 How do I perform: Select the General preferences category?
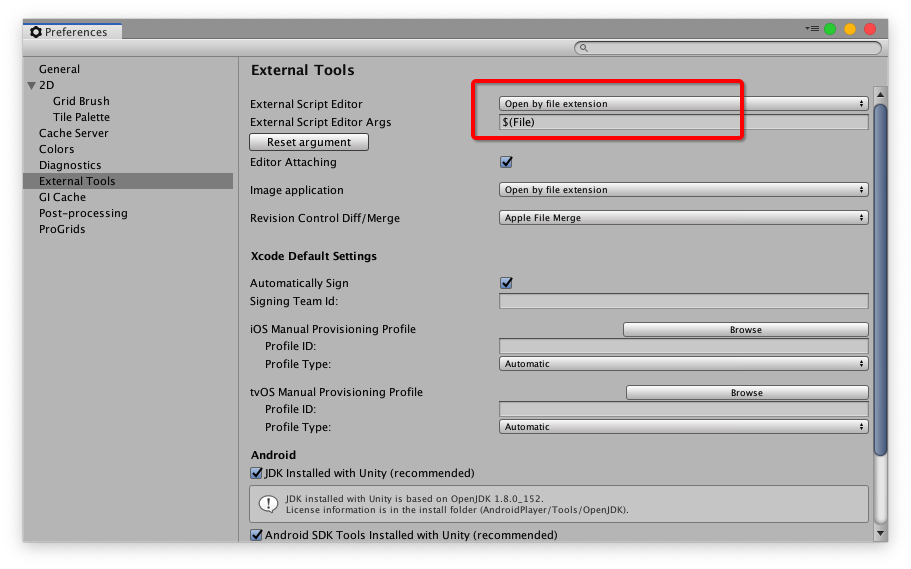point(59,69)
